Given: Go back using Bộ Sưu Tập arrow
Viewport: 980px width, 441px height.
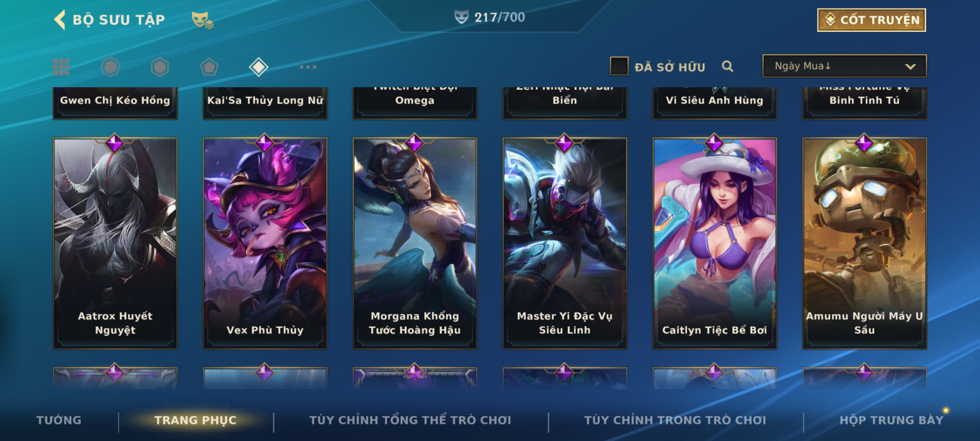Looking at the screenshot, I should click(60, 20).
